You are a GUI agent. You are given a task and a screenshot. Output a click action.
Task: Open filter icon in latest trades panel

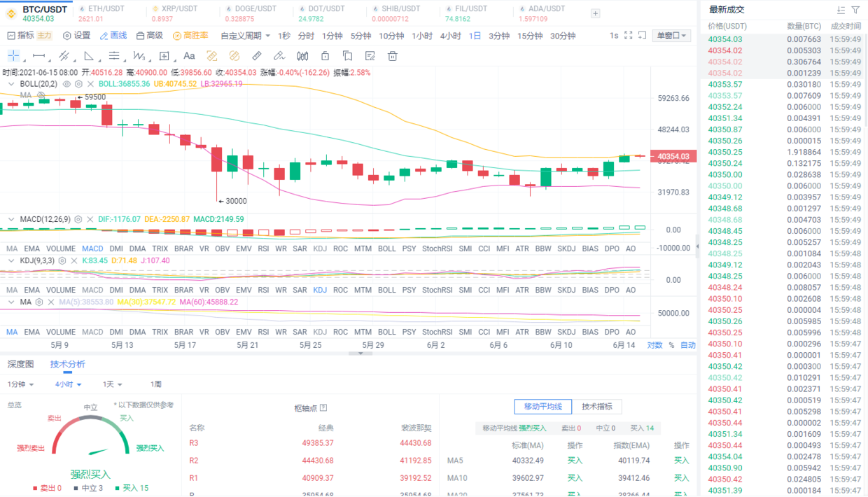click(x=855, y=10)
